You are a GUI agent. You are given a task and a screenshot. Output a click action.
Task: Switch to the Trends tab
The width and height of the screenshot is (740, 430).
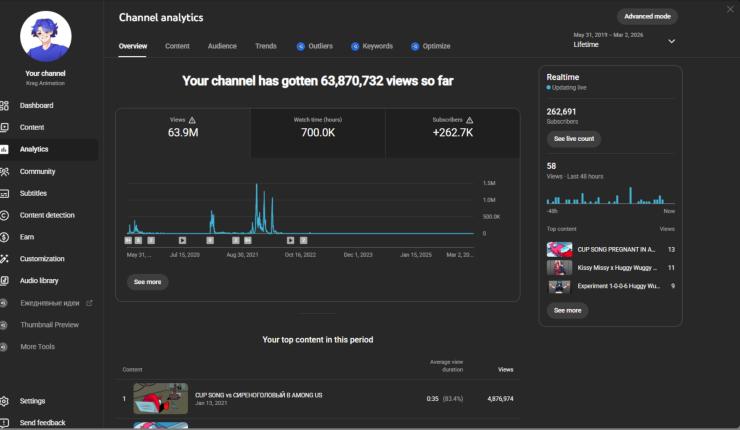click(x=266, y=46)
